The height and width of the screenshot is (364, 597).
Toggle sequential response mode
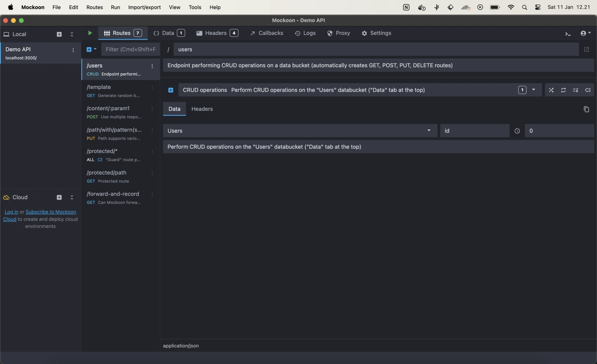(x=563, y=90)
